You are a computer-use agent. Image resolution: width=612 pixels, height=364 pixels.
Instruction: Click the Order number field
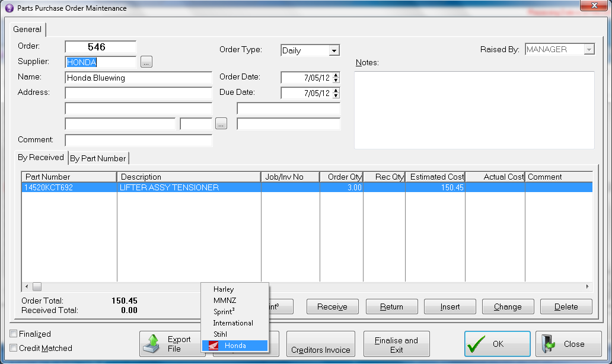click(101, 47)
